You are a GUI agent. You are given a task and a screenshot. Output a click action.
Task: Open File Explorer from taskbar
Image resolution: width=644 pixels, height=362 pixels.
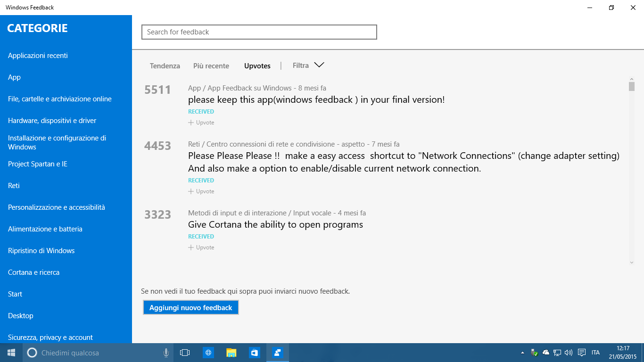tap(231, 353)
